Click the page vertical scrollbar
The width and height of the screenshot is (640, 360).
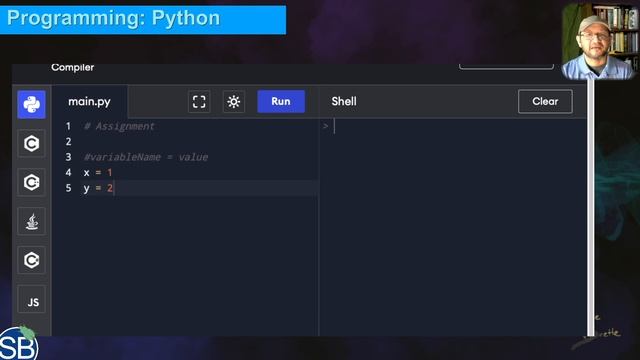591,207
